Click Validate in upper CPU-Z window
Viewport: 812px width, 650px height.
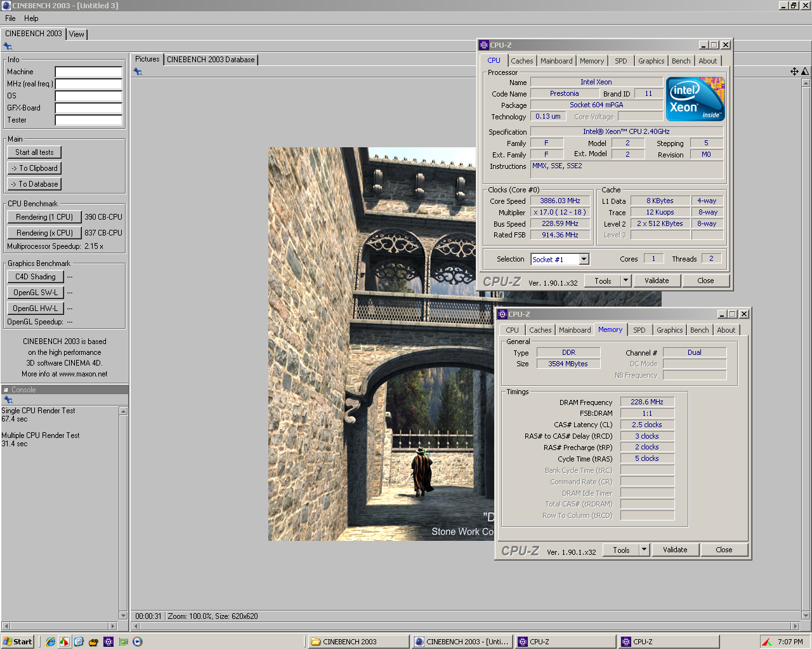[x=657, y=281]
